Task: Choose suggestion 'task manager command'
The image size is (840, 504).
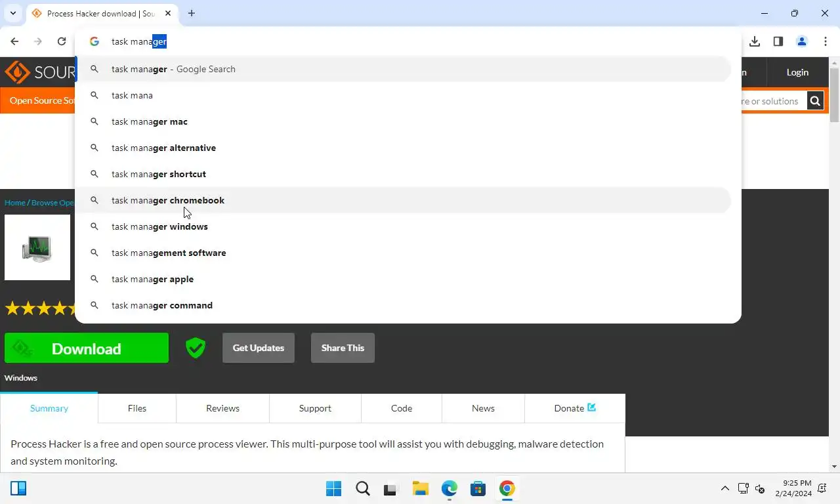Action: [x=403, y=305]
